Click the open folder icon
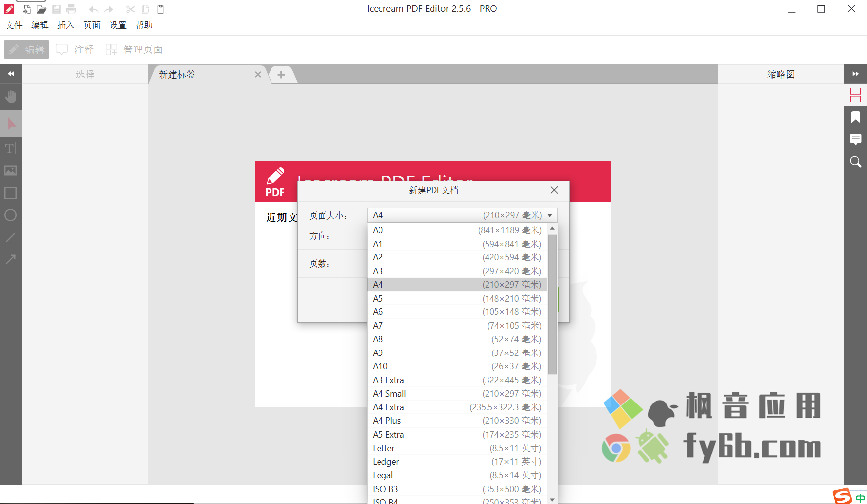 click(42, 9)
